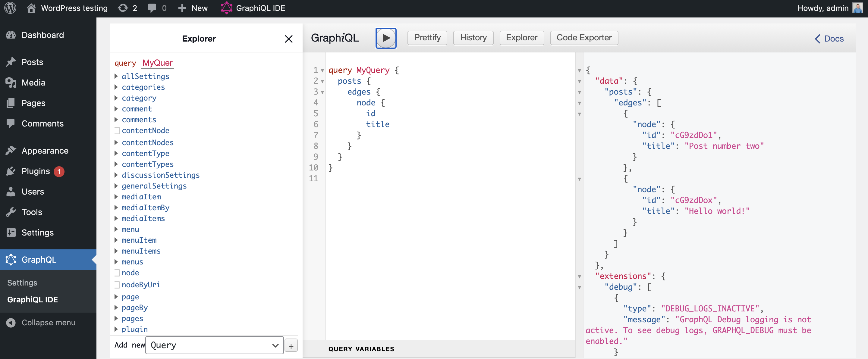
Task: Click the Appearance brush icon
Action: pos(11,151)
